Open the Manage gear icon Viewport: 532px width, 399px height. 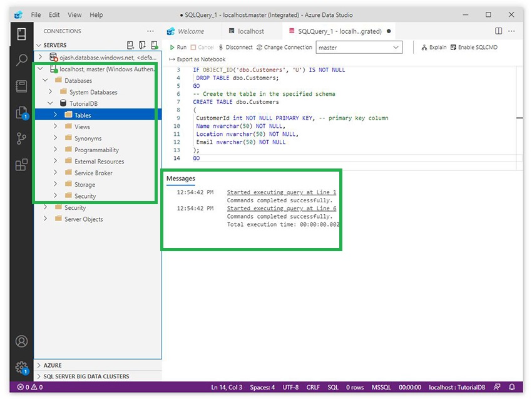click(22, 368)
